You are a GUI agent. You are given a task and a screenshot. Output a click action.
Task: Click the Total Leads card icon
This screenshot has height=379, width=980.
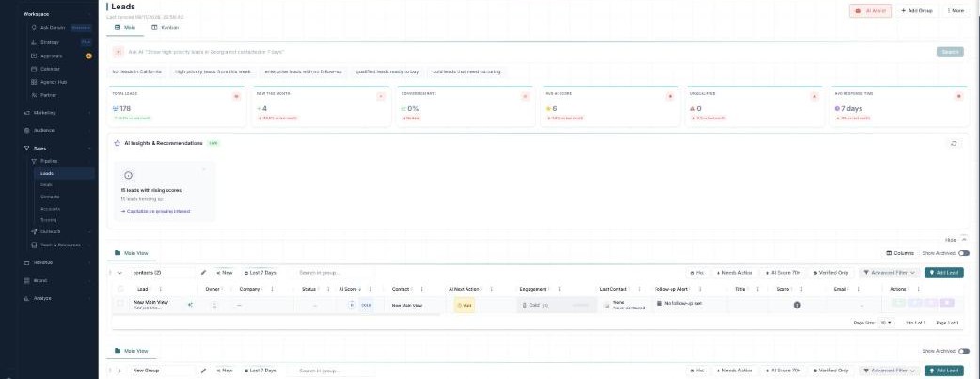(x=236, y=96)
